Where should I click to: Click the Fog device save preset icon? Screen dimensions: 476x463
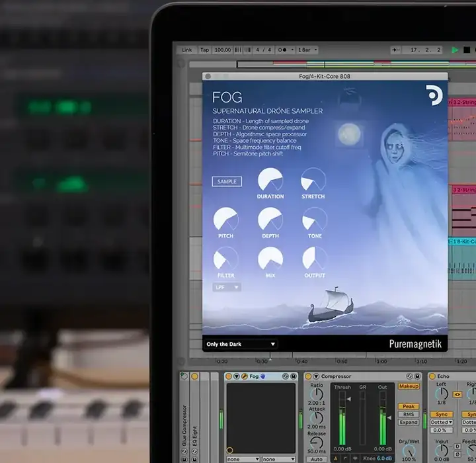click(x=294, y=376)
